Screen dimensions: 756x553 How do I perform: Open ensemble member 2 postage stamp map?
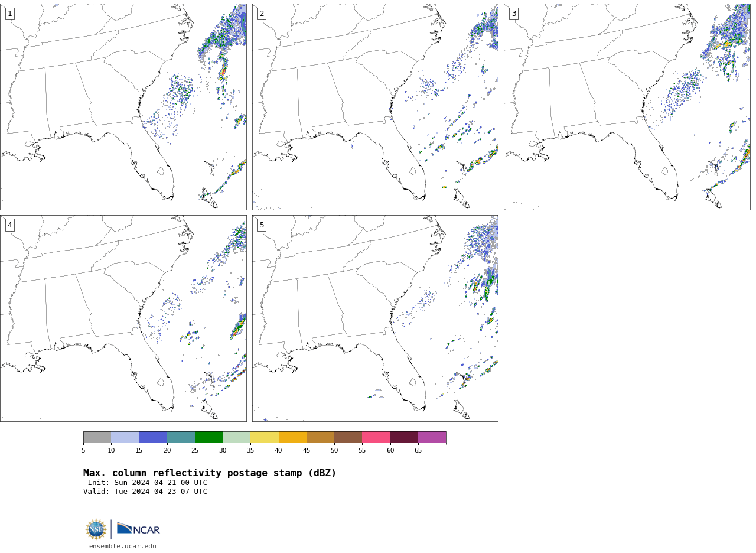pyautogui.click(x=375, y=107)
